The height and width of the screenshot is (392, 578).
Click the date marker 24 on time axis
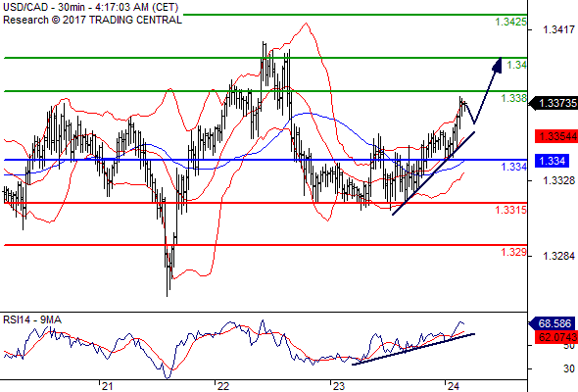pos(454,386)
